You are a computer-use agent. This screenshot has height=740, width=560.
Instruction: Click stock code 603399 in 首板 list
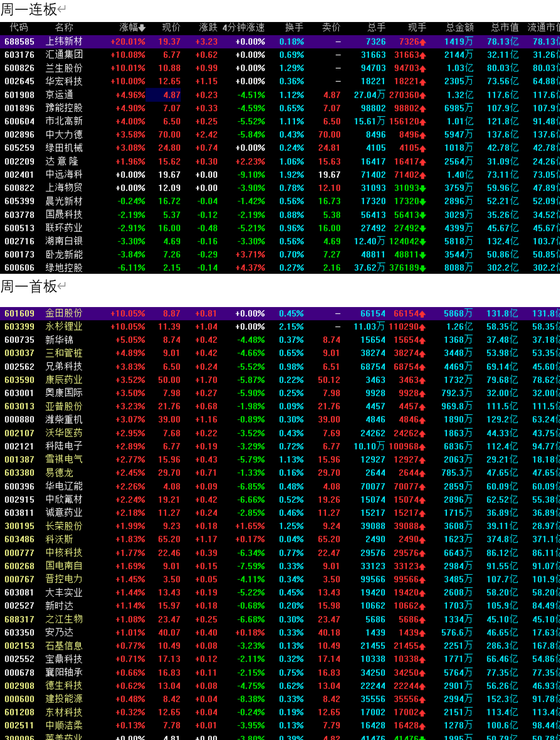[19, 327]
